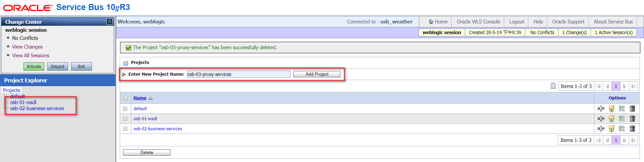644x162 pixels.
Task: Check the box for osb-02-business-services
Action: point(125,129)
